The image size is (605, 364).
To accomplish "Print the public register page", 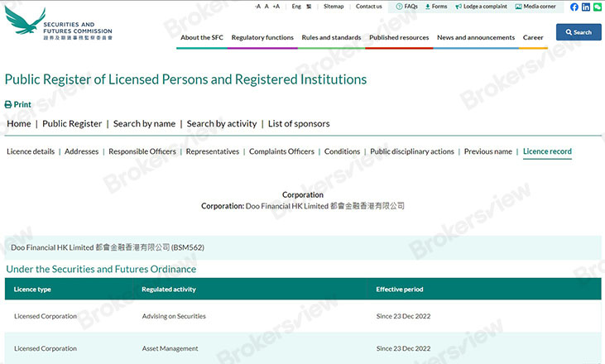I will (17, 104).
